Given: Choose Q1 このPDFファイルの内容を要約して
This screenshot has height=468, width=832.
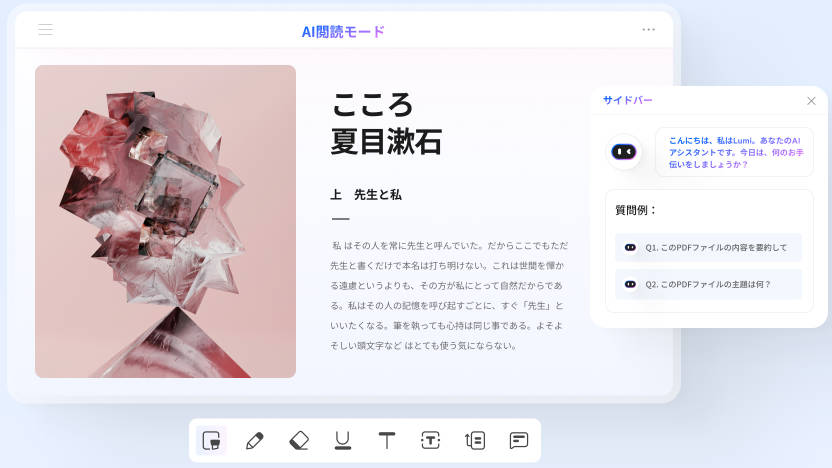Looking at the screenshot, I should click(x=708, y=247).
